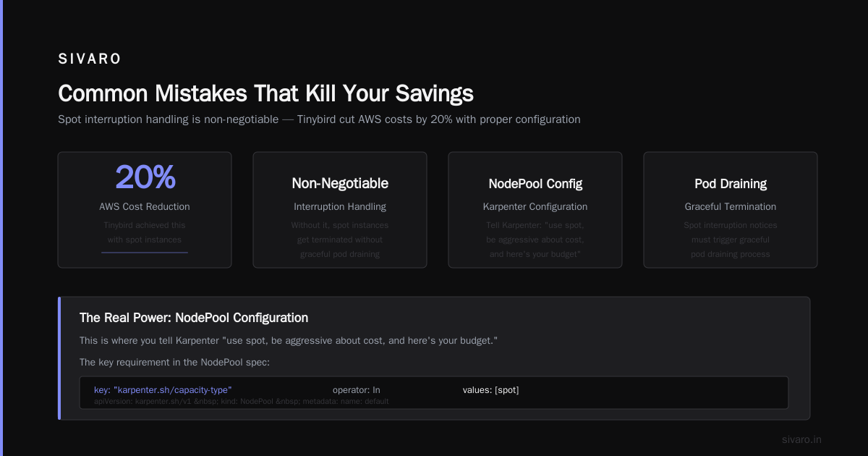868x456 pixels.
Task: Click the Interruption Handling subtitle
Action: [340, 207]
